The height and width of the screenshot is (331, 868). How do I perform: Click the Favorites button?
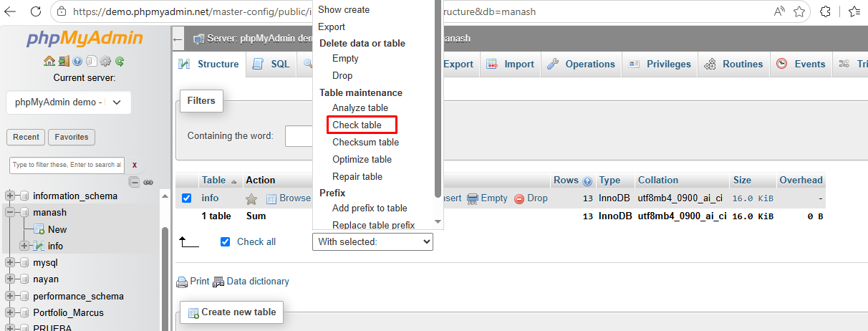coord(72,137)
